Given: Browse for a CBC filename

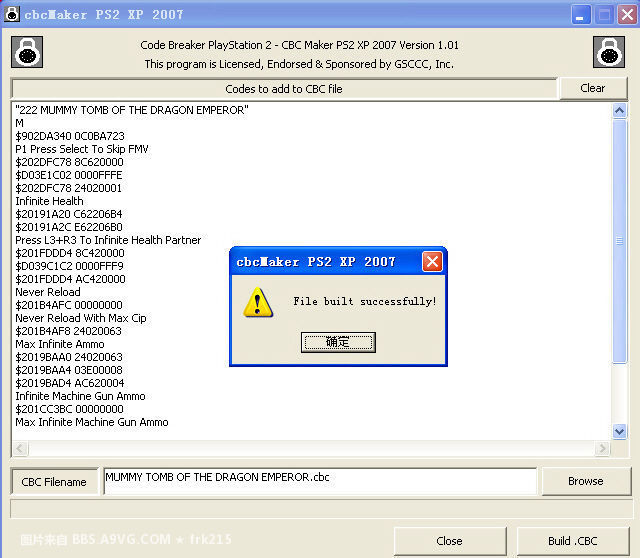Looking at the screenshot, I should click(586, 481).
